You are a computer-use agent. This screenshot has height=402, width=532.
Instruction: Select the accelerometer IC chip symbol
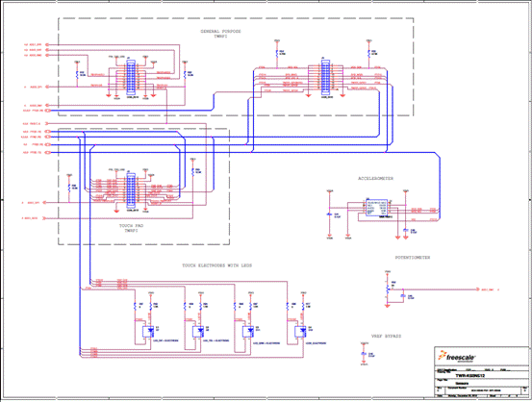click(376, 208)
